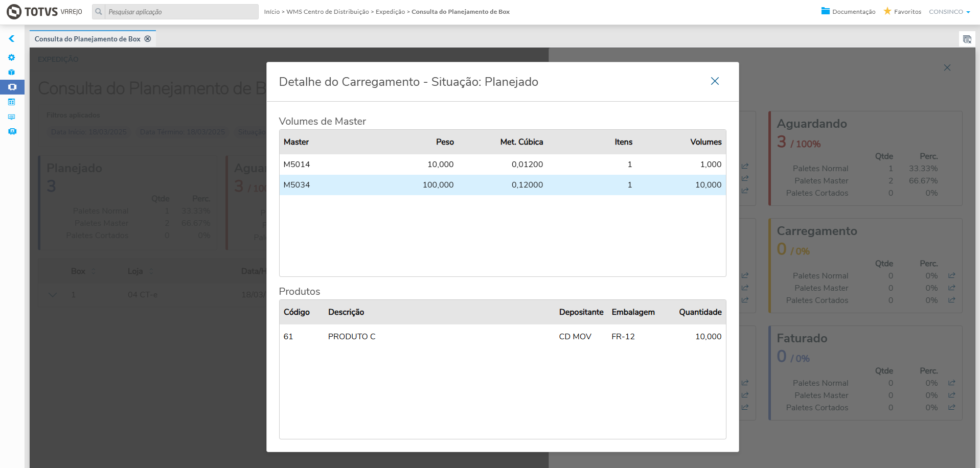Close the Detalhe do Carregamento dialog
The height and width of the screenshot is (468, 980).
point(715,81)
